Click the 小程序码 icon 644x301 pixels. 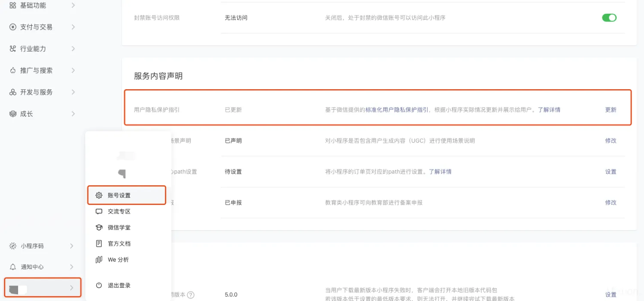point(13,246)
